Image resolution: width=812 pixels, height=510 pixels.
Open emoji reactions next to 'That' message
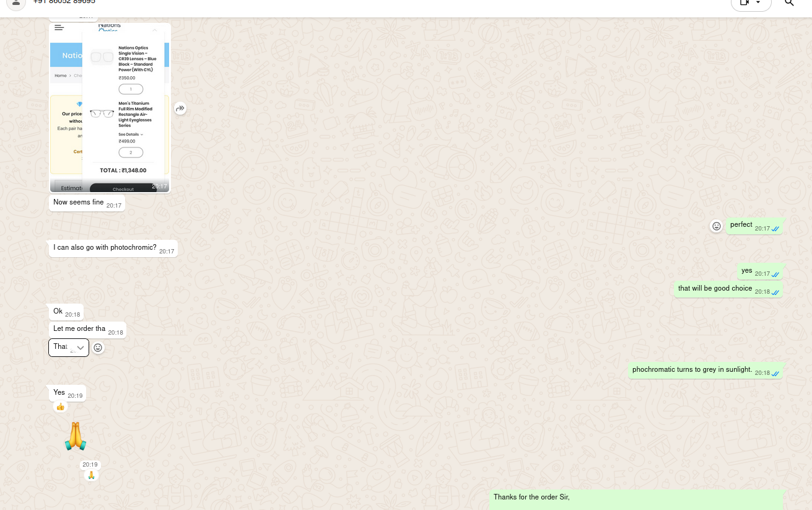pyautogui.click(x=98, y=348)
